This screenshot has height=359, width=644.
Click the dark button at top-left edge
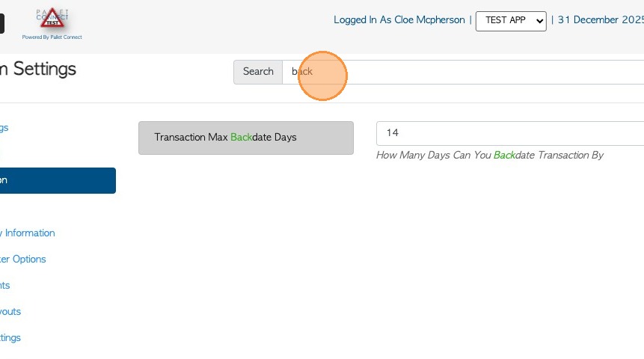[x=1, y=23]
